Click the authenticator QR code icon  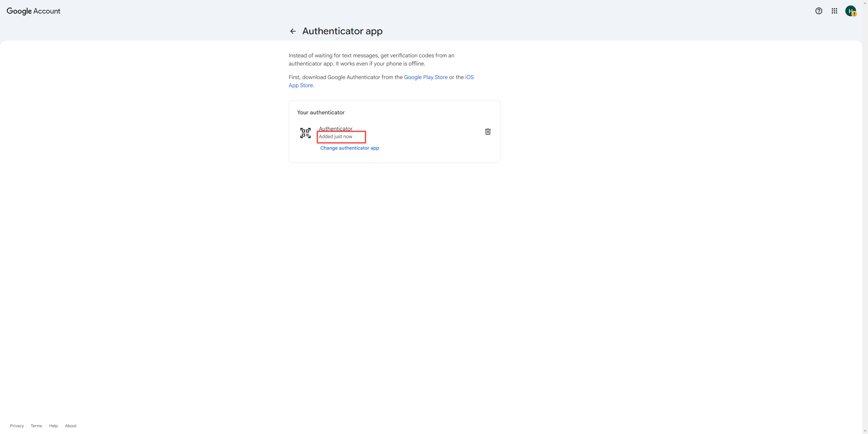(x=305, y=133)
